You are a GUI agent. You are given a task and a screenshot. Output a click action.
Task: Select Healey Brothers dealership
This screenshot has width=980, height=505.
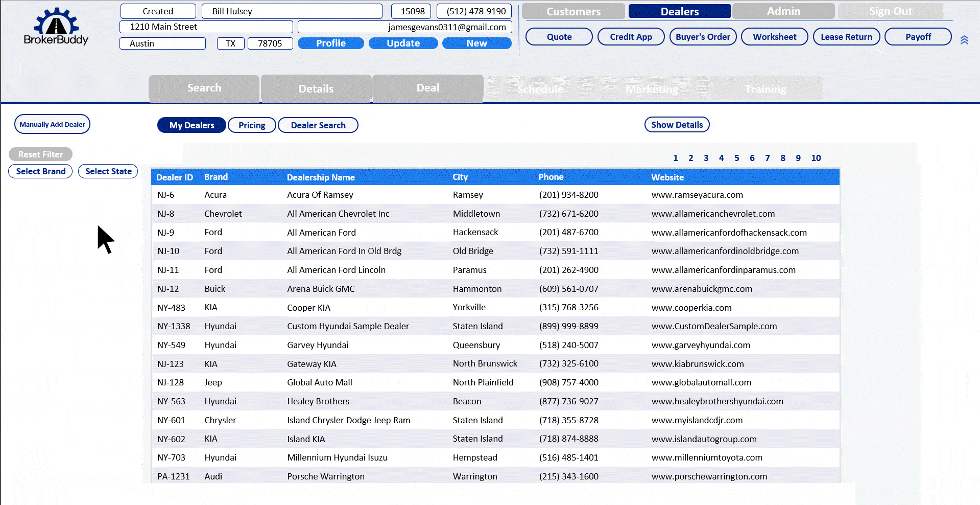318,401
